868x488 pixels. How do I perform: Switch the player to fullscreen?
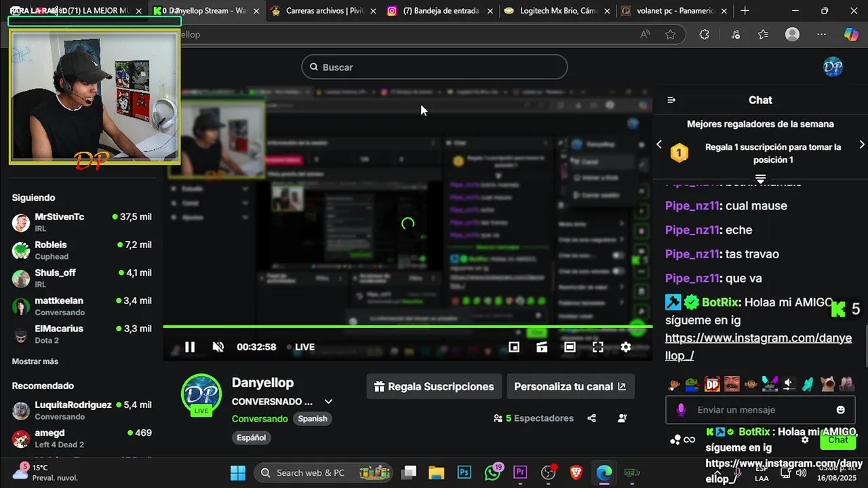click(x=597, y=347)
